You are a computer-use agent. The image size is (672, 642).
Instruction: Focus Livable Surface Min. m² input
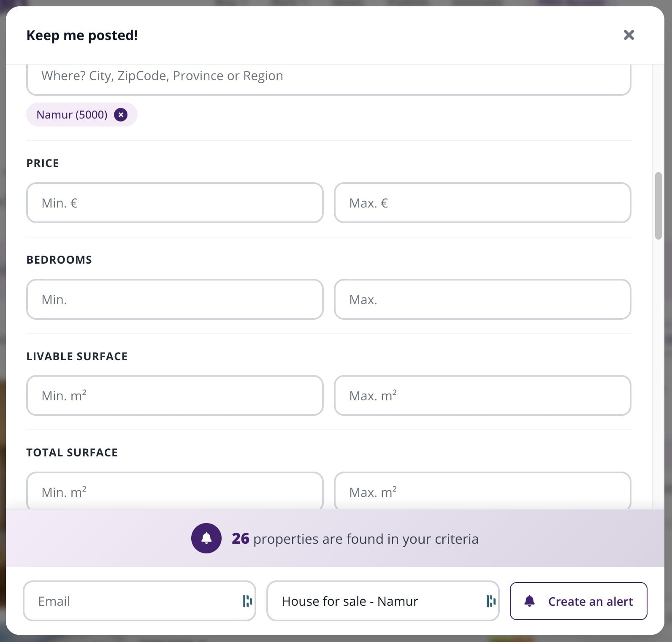[175, 396]
